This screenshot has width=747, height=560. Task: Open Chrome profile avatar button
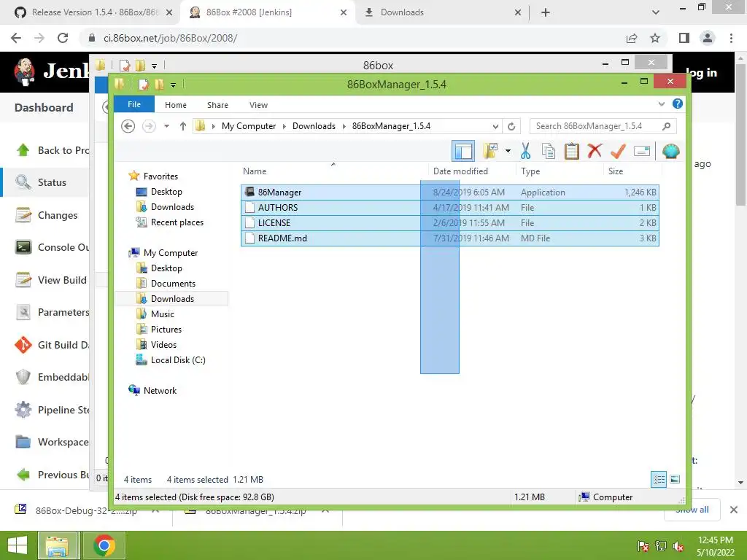(x=708, y=38)
